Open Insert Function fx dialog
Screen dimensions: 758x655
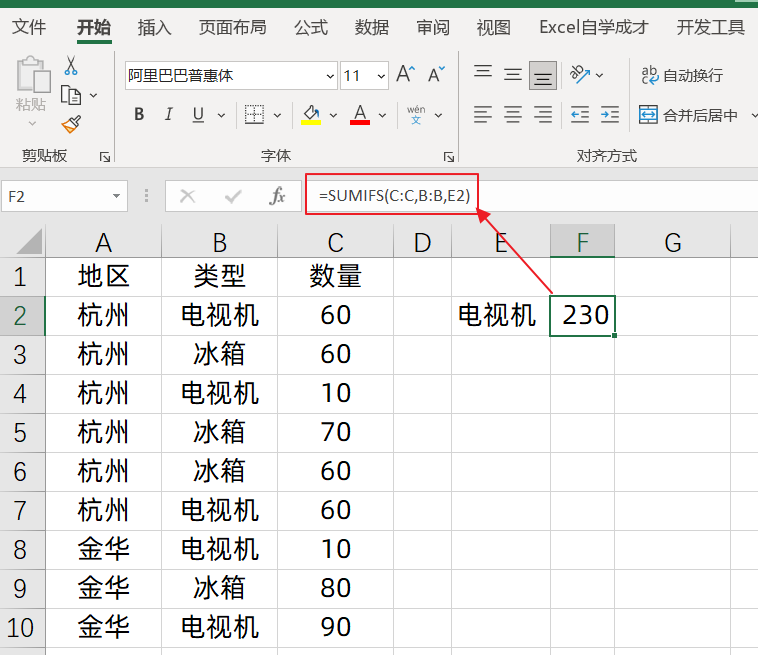tap(277, 196)
